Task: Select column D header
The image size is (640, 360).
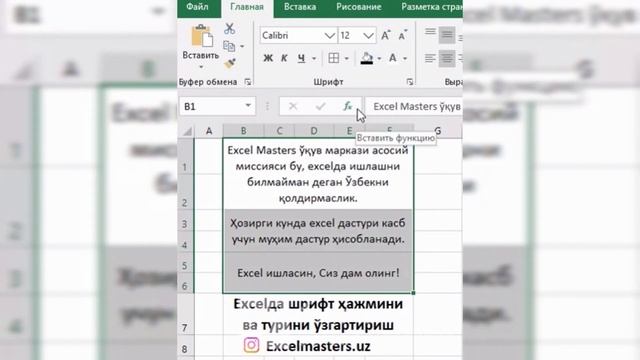Action: 313,131
